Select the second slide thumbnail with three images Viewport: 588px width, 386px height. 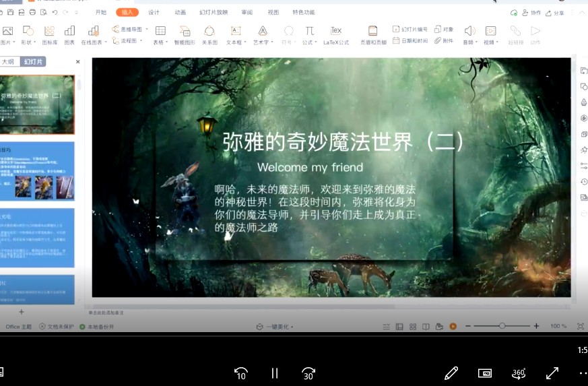37,171
